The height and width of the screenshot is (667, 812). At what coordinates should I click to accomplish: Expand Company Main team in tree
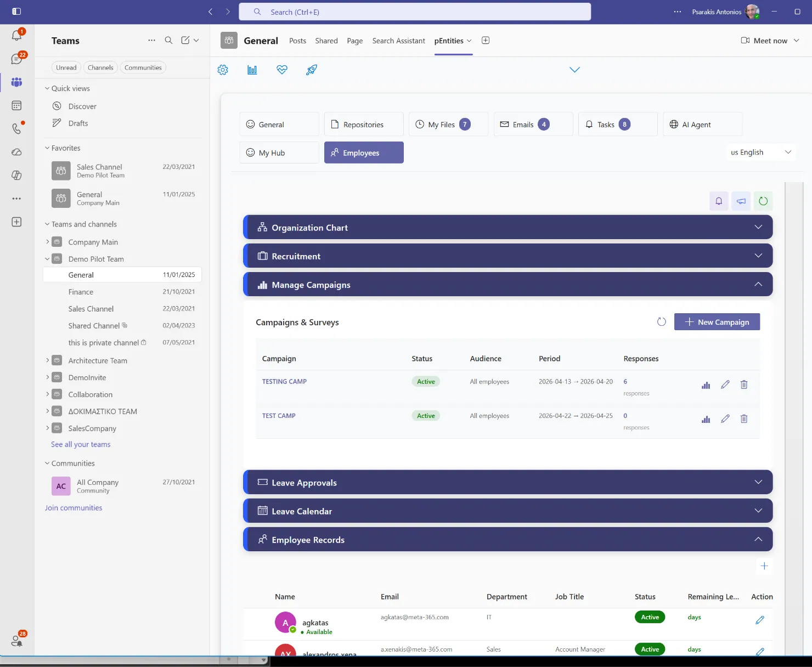(x=47, y=241)
